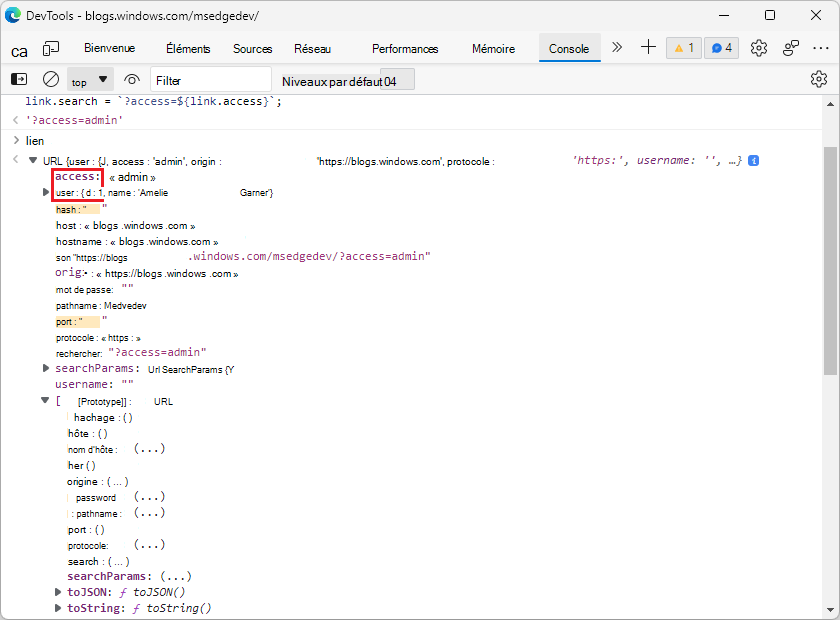
Task: Clear the console with the ban icon
Action: [51, 80]
